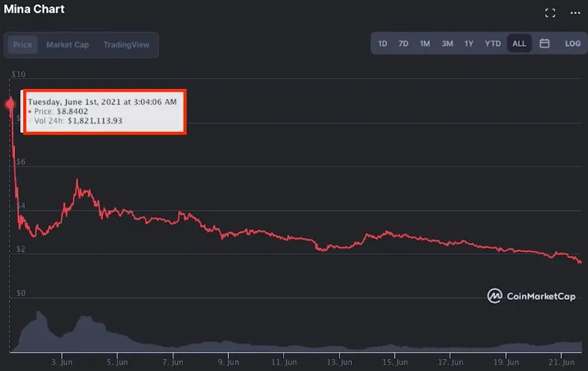Click the price tooltip showing $8.8402

click(105, 112)
